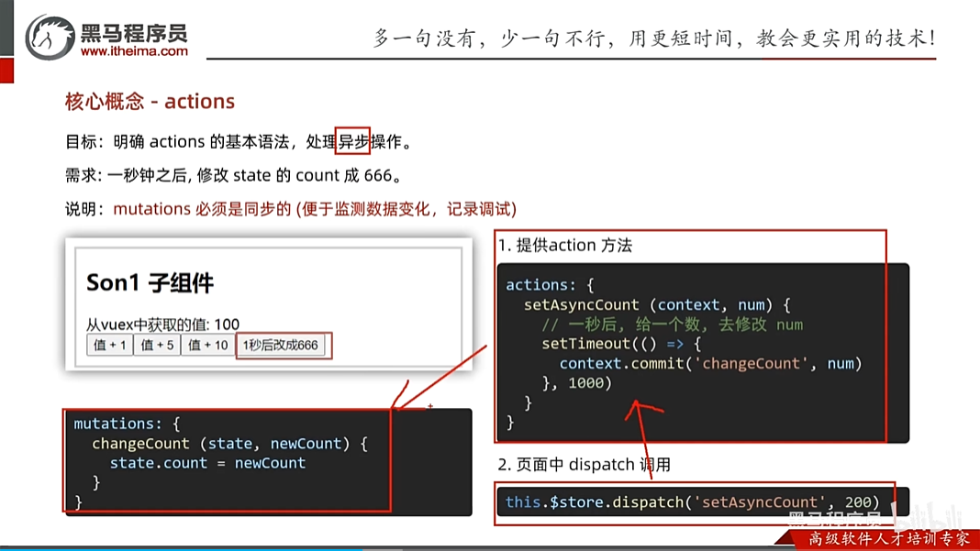Click the 需求 line about count 成 666
980x551 pixels.
click(x=232, y=175)
